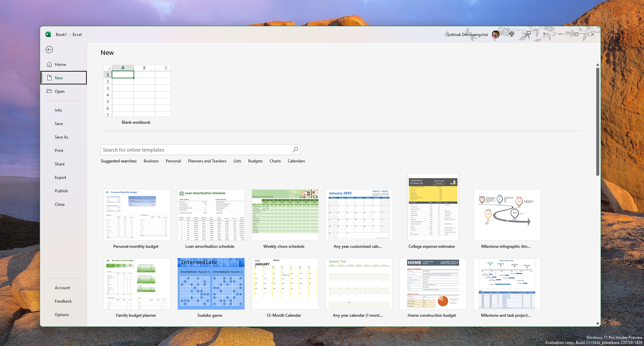644x346 pixels.
Task: Open Personal monthly budget template
Action: (x=137, y=215)
